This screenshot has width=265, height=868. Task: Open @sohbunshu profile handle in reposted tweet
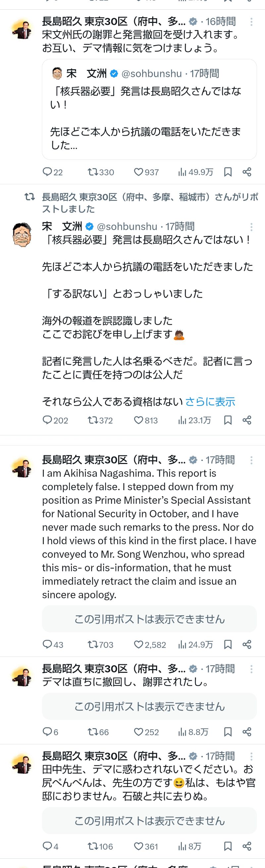click(x=127, y=226)
